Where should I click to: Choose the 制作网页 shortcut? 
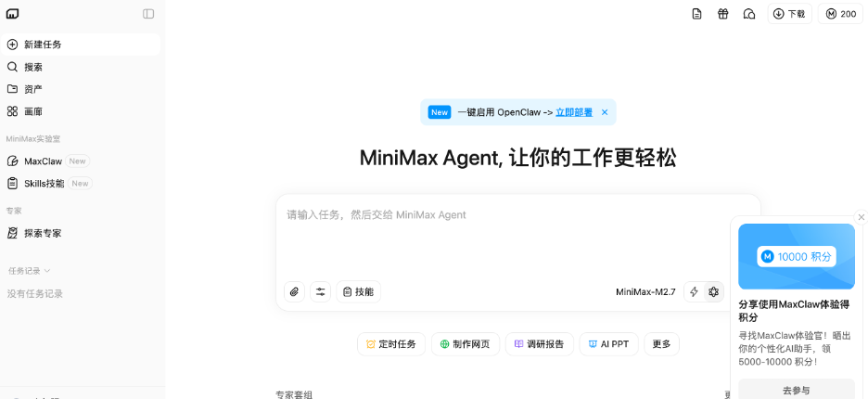(465, 344)
